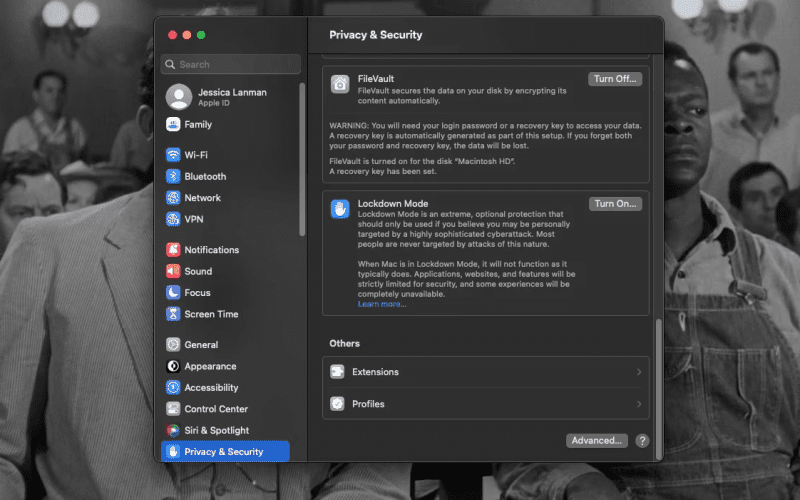The height and width of the screenshot is (500, 800).
Task: Select the Appearance label
Action: [210, 366]
